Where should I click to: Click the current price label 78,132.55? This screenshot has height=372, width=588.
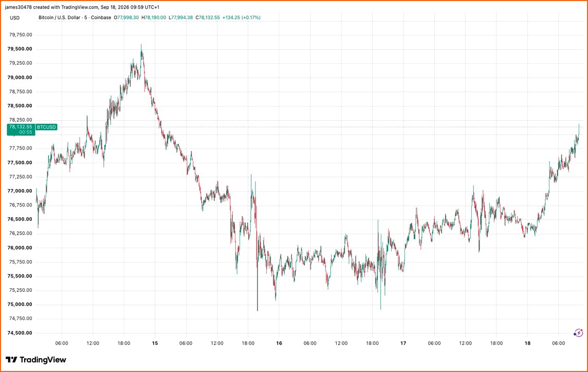(21, 127)
